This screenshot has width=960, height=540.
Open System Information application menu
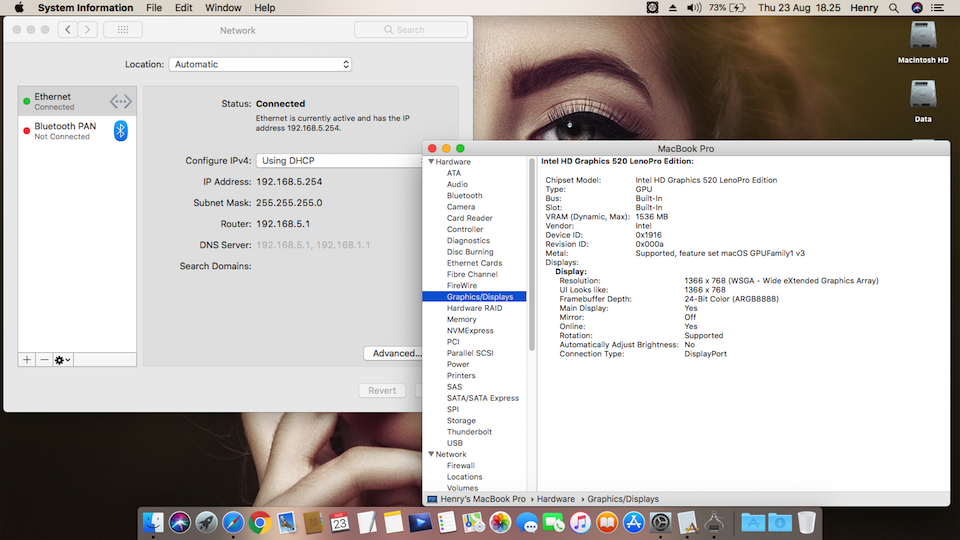tap(85, 8)
